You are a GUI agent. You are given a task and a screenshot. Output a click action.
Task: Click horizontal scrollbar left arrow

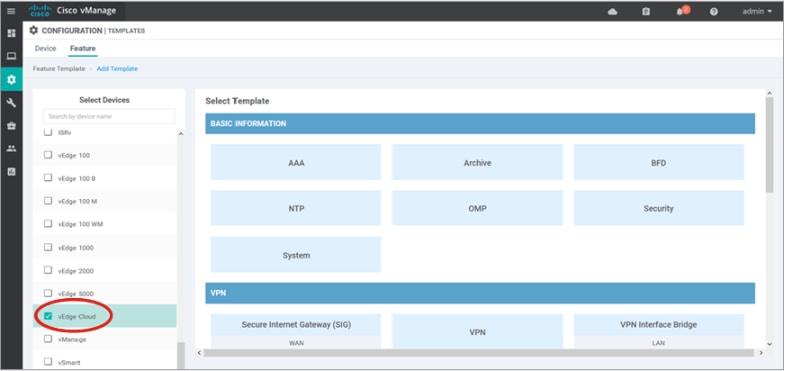pos(200,353)
